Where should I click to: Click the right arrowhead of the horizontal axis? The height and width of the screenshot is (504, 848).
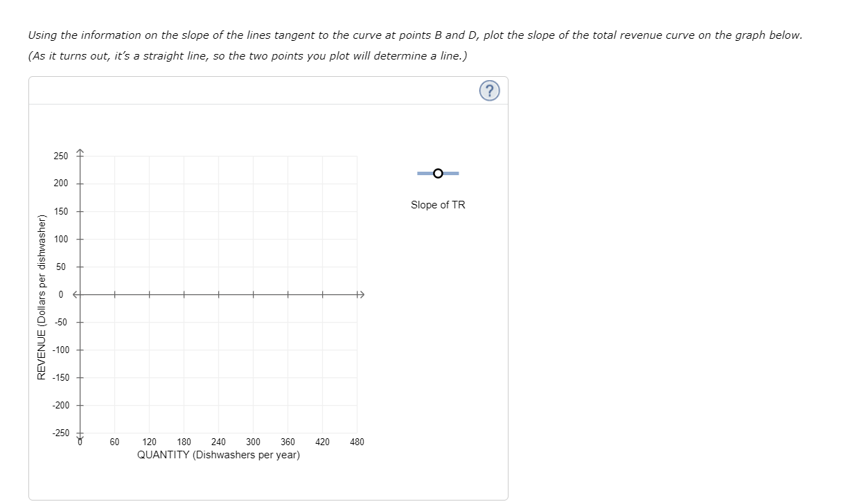(361, 294)
